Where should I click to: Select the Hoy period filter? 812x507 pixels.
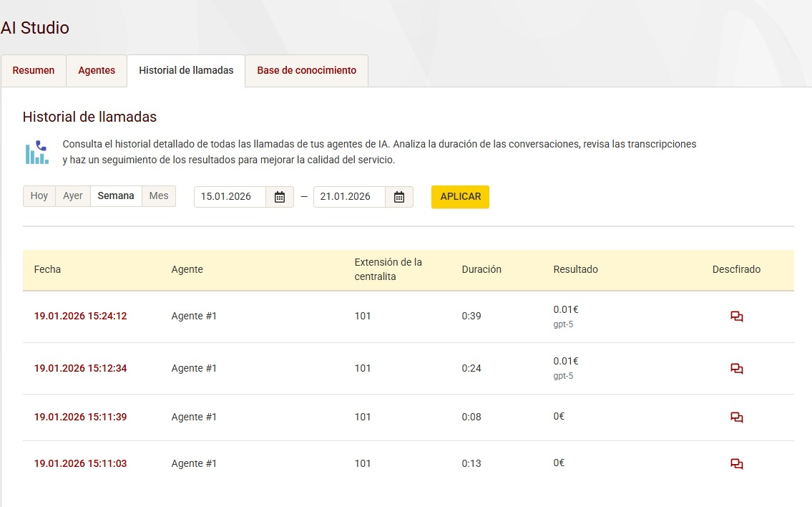coord(39,196)
